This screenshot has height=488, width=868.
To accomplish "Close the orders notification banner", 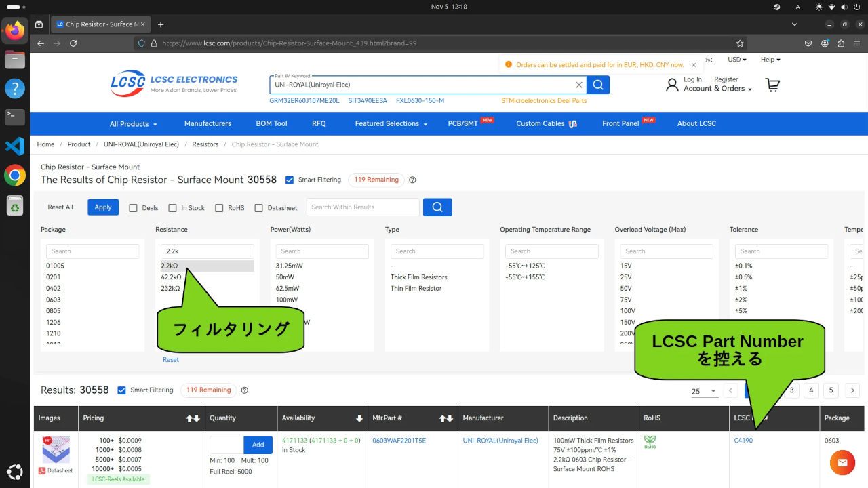I will pos(693,65).
